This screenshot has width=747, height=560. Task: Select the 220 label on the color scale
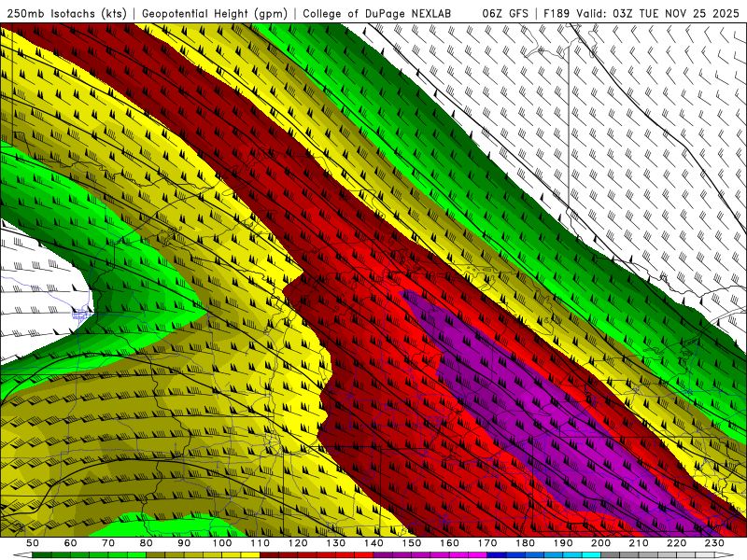676,543
